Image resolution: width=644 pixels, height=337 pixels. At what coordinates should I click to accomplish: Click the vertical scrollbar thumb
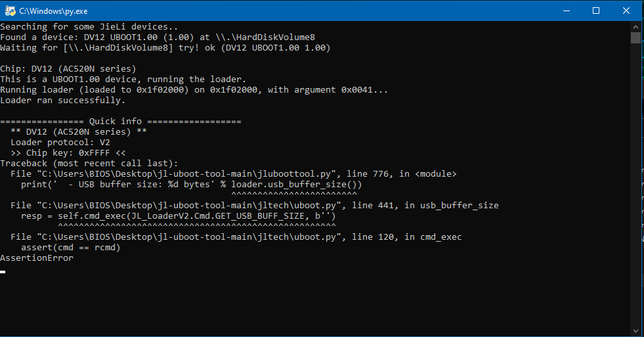pos(635,37)
